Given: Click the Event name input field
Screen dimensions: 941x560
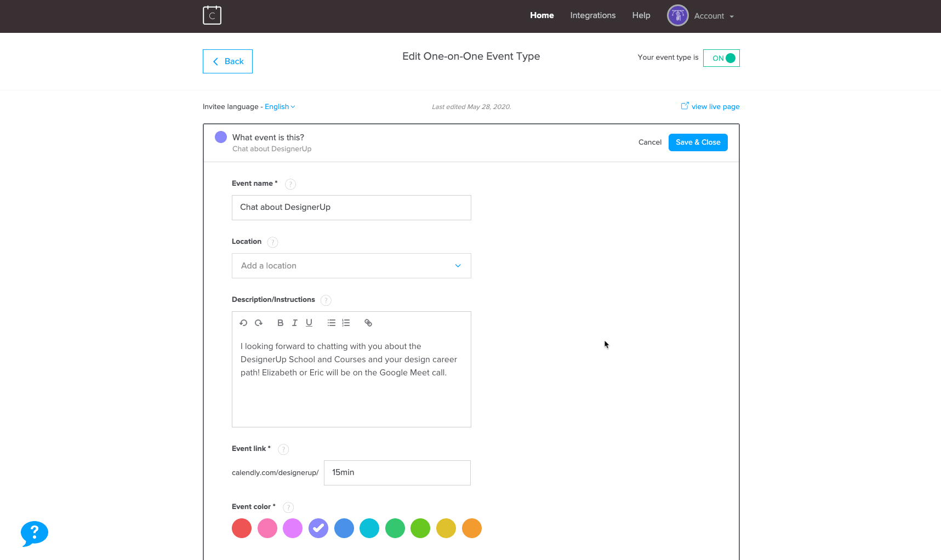Looking at the screenshot, I should pyautogui.click(x=351, y=208).
